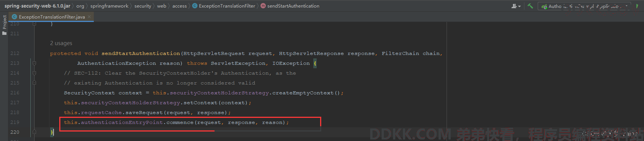Click the ExceptionTranslationFilter class breadcrumb icon
Image resolution: width=644 pixels, height=141 pixels.
click(195, 6)
